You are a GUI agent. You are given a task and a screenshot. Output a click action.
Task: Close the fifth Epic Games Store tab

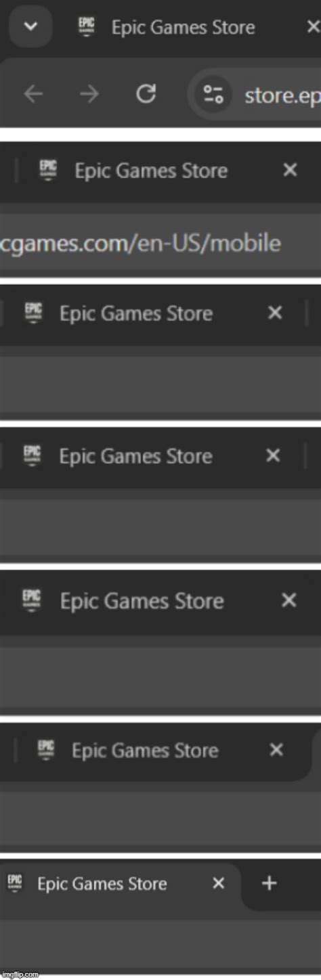(289, 600)
